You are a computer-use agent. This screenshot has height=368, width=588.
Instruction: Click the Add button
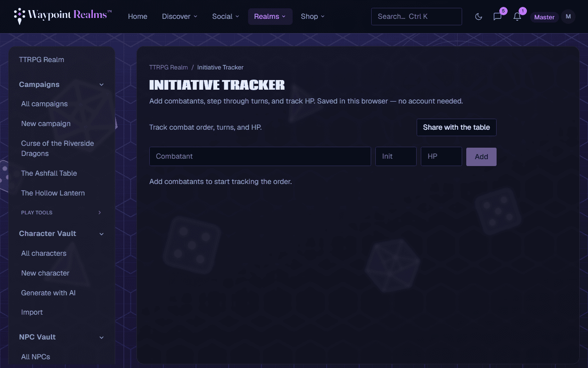481,156
